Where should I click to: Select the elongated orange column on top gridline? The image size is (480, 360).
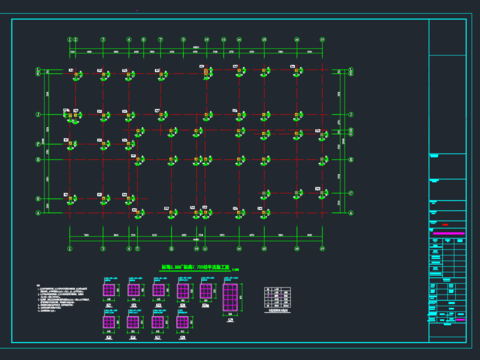coord(206,72)
